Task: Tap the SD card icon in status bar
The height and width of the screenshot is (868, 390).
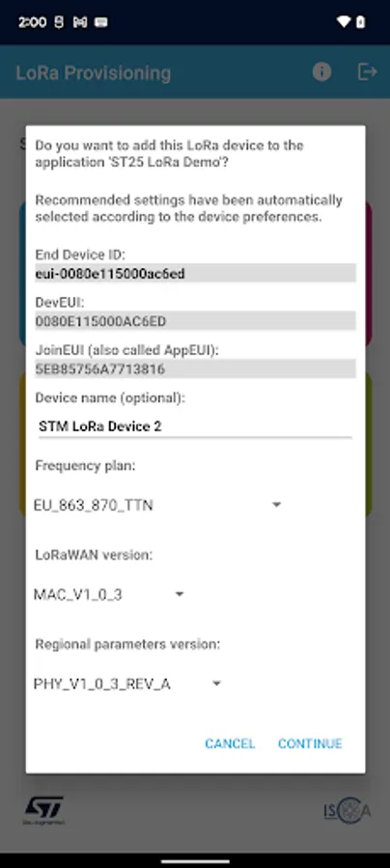Action: (x=60, y=23)
